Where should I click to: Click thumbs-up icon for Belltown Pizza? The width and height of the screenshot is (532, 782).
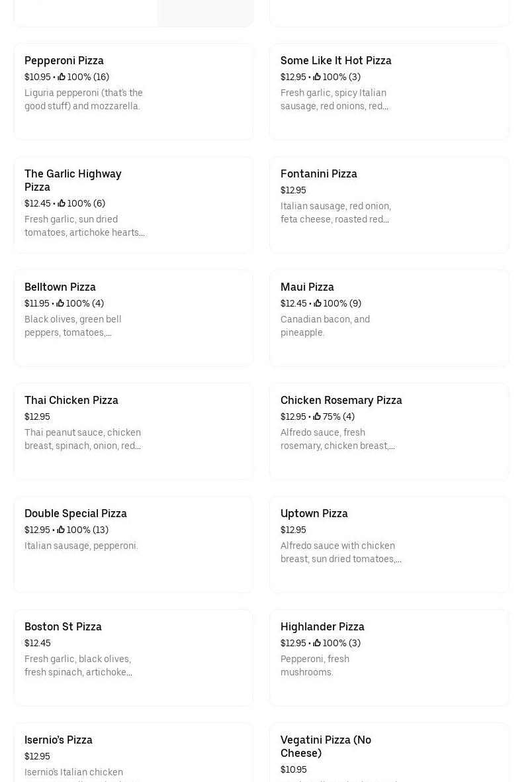point(60,304)
